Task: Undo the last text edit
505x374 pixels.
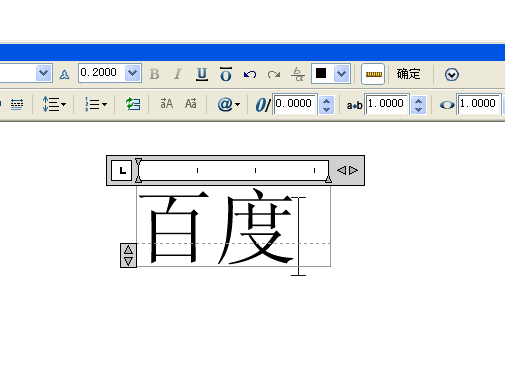Action: [x=250, y=74]
